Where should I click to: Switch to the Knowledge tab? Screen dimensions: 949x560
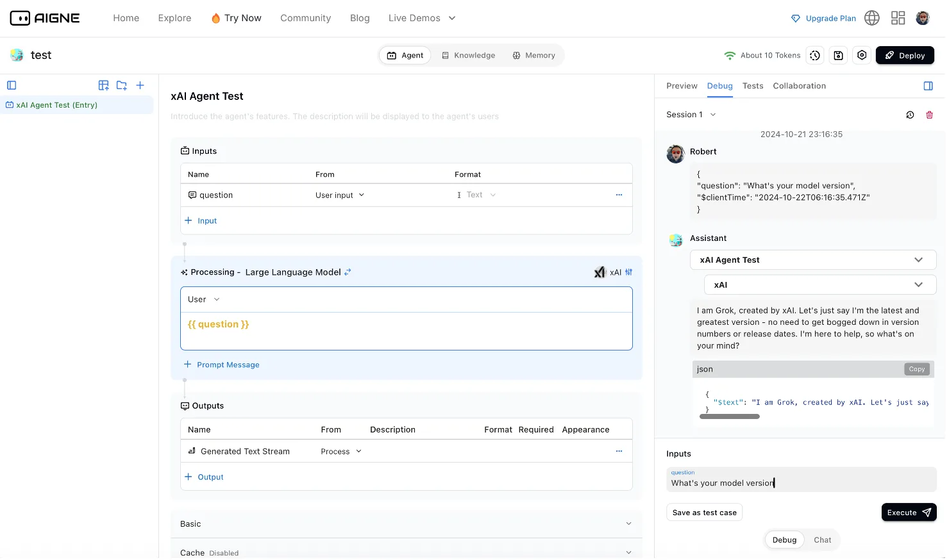click(468, 55)
